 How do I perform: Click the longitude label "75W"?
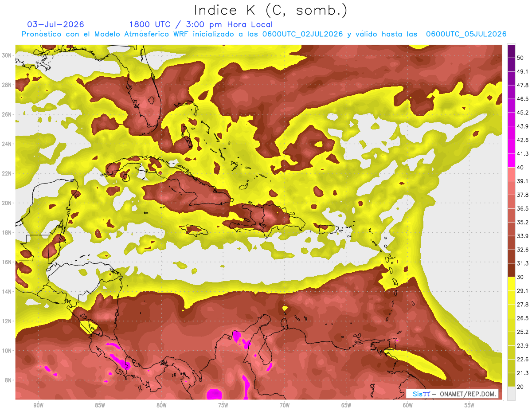point(223,406)
